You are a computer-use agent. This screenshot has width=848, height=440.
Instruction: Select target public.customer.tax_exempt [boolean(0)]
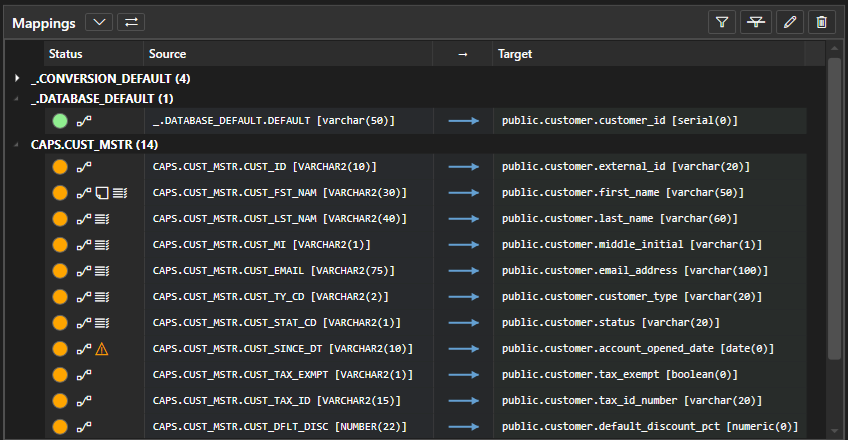point(620,375)
